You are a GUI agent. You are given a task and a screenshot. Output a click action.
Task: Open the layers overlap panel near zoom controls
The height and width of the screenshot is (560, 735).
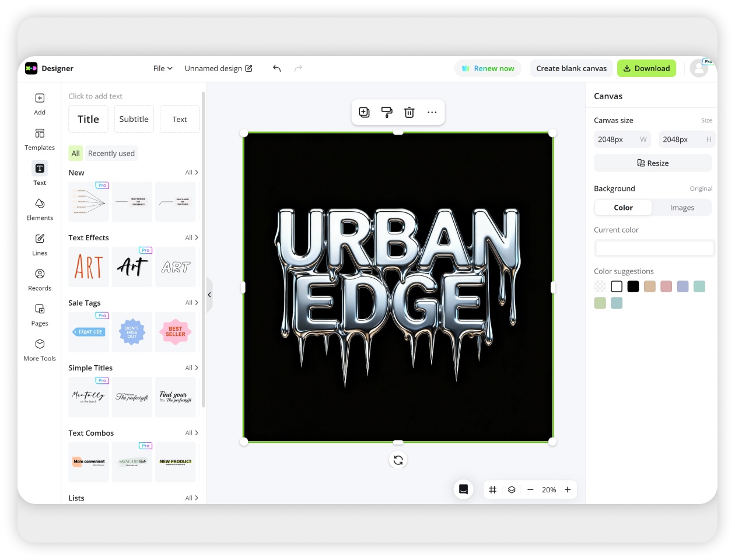coord(512,489)
